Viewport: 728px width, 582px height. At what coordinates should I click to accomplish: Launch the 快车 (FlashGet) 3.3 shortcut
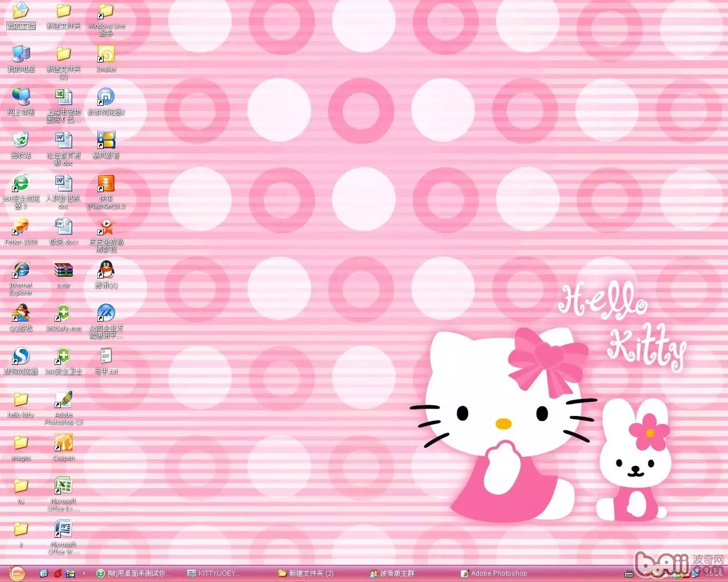(106, 192)
